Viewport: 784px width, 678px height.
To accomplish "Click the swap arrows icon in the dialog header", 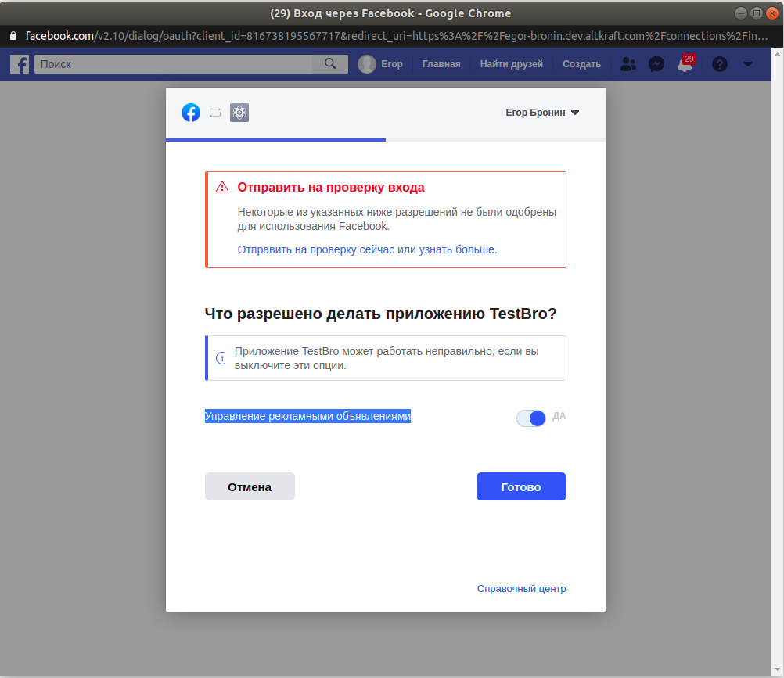I will point(215,113).
